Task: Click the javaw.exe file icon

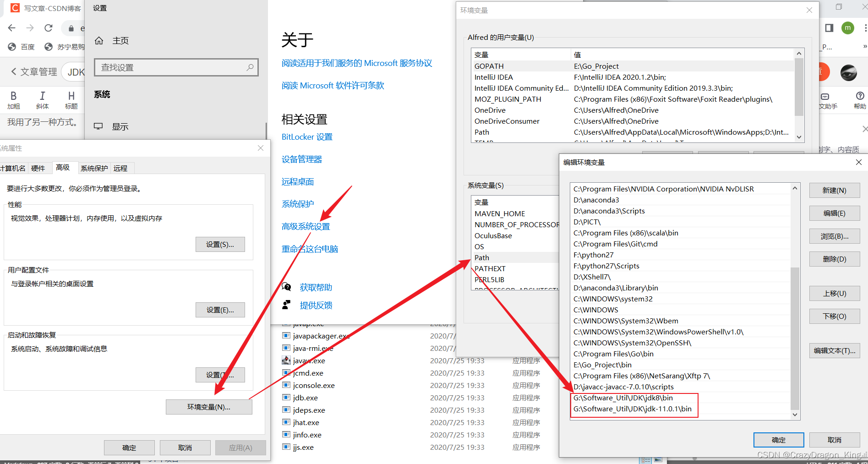Action: pyautogui.click(x=286, y=360)
